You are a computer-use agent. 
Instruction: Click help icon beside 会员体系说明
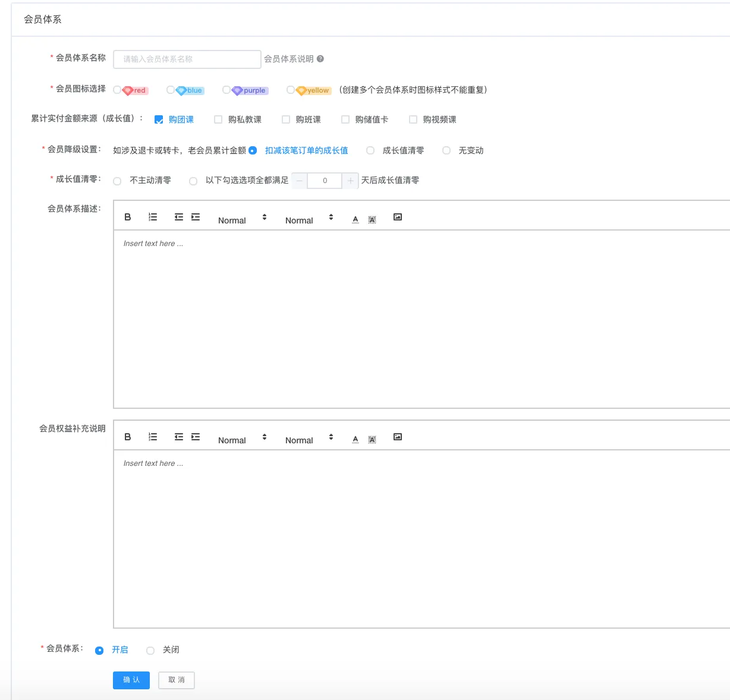coord(320,59)
